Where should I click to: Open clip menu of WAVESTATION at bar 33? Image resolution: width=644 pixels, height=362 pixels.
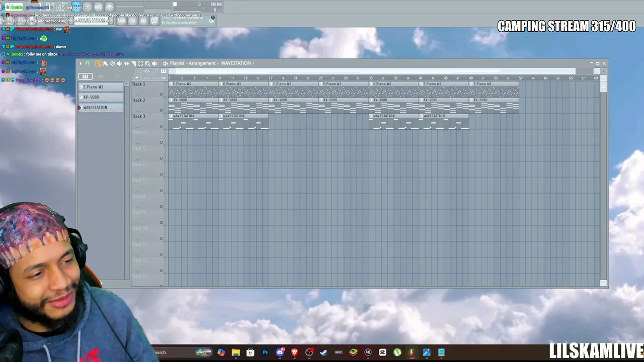pyautogui.click(x=371, y=116)
